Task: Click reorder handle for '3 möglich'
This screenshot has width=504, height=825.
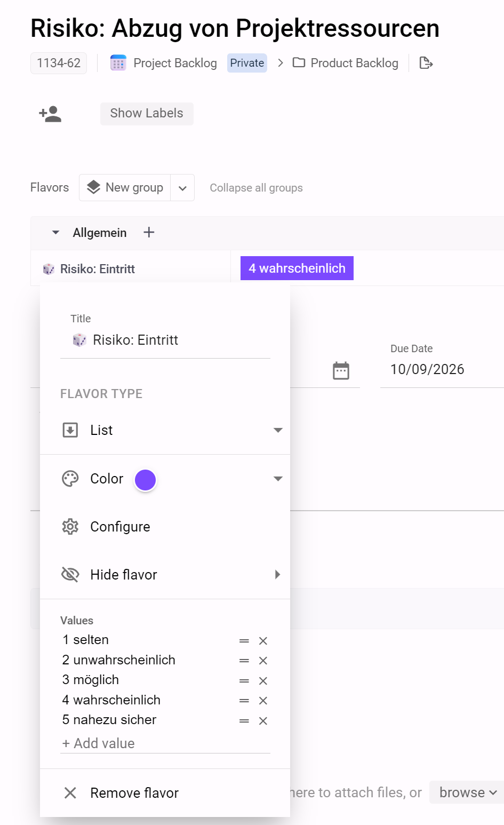Action: (244, 681)
